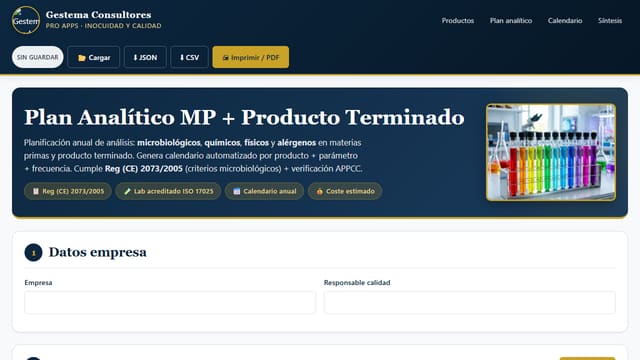Viewport: 640px width, 360px height.
Task: Click download arrow icon beside CSV
Action: (x=182, y=58)
